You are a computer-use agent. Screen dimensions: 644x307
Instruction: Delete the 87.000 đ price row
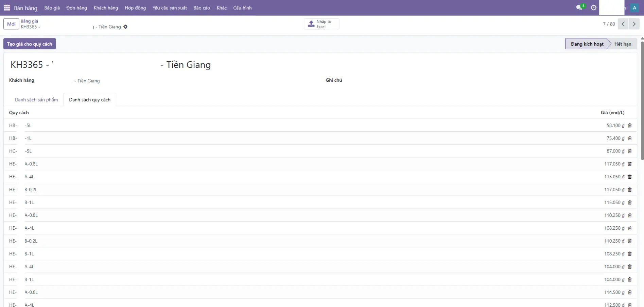[630, 151]
